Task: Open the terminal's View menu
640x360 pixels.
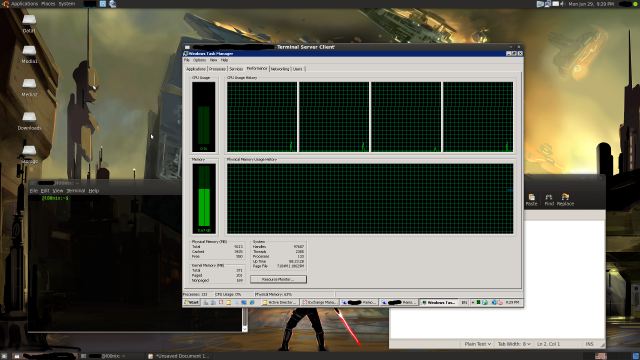Action: (x=58, y=191)
